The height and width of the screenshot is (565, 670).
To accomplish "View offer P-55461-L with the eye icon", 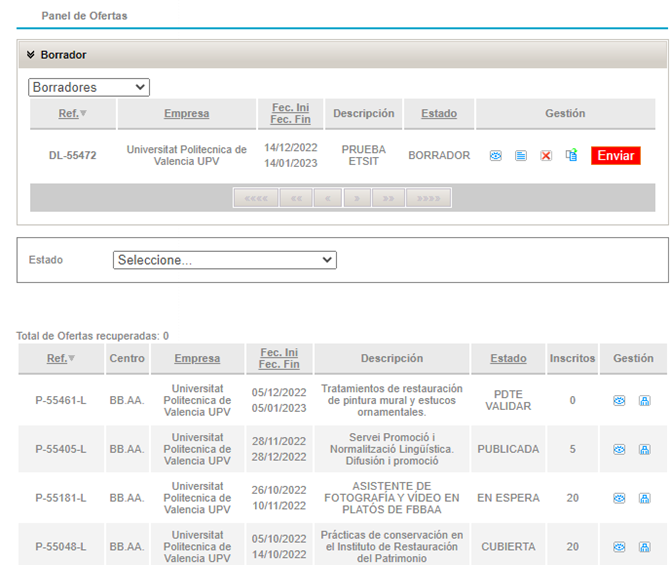I will point(619,400).
